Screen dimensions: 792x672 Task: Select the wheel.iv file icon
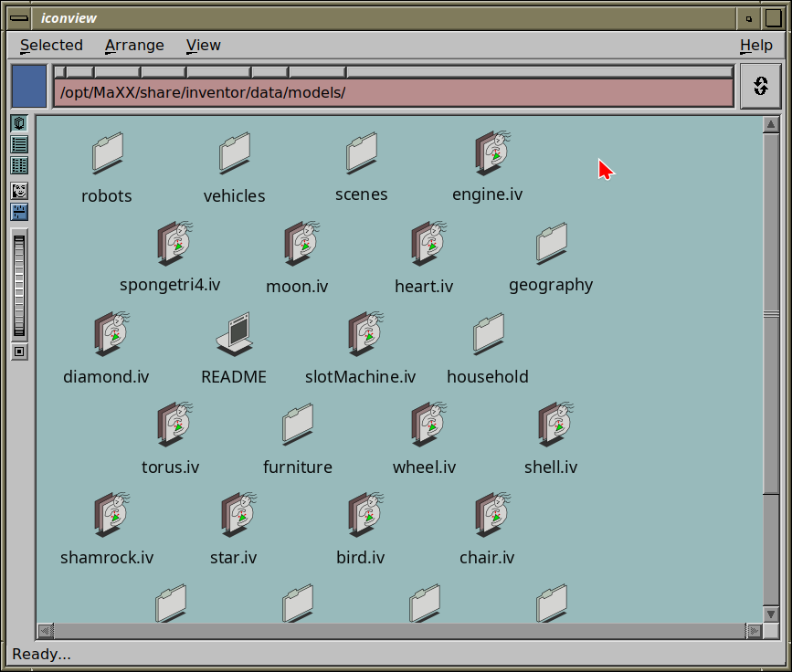[428, 424]
